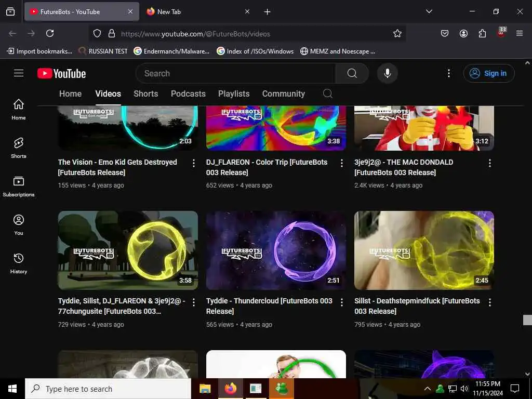Show hidden system tray icons

428,389
